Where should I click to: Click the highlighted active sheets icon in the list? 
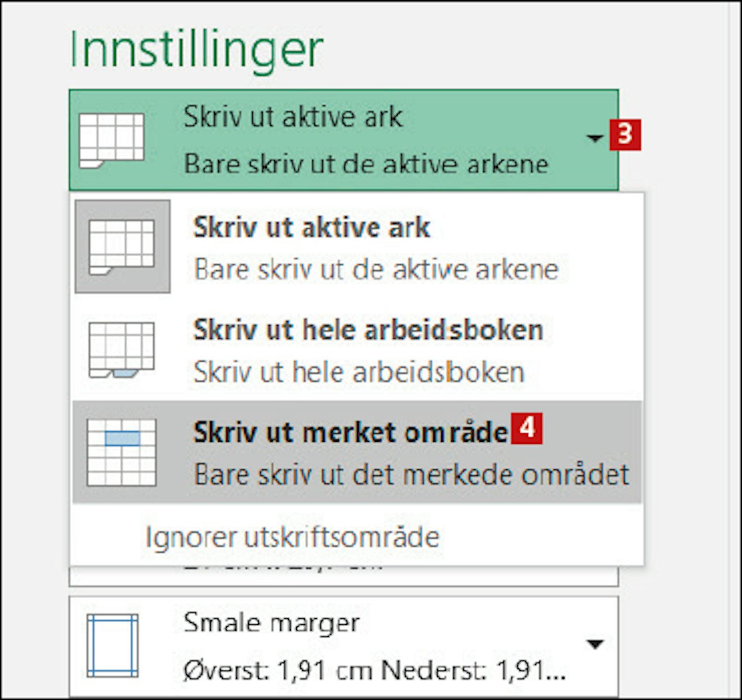(x=122, y=247)
